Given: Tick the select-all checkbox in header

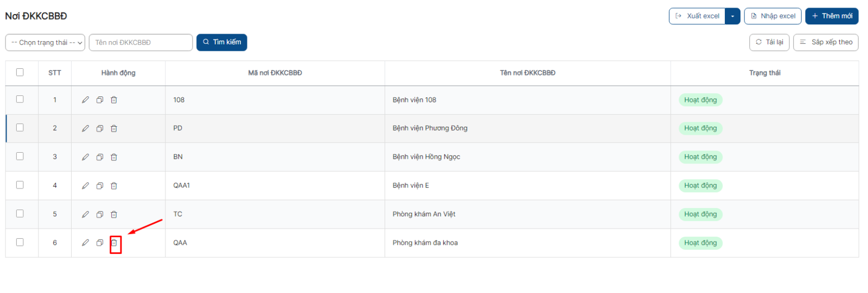Looking at the screenshot, I should point(20,72).
